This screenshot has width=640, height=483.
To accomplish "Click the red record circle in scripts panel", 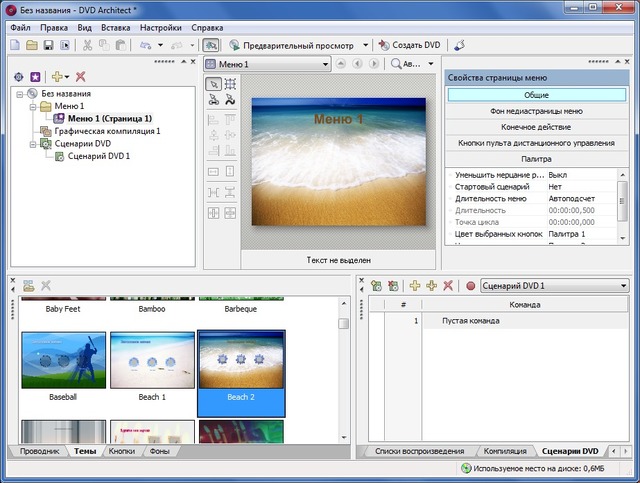I will tap(470, 286).
